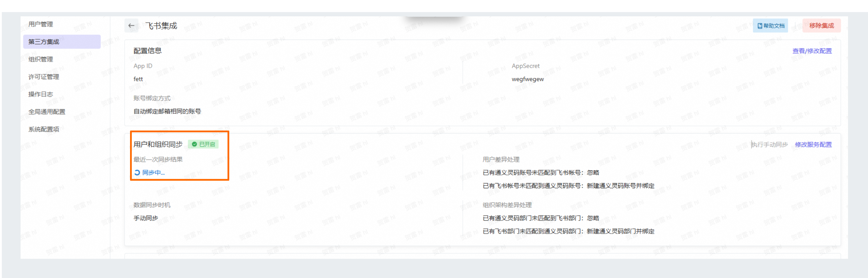Select 第三方集成 sidebar item

[x=44, y=42]
